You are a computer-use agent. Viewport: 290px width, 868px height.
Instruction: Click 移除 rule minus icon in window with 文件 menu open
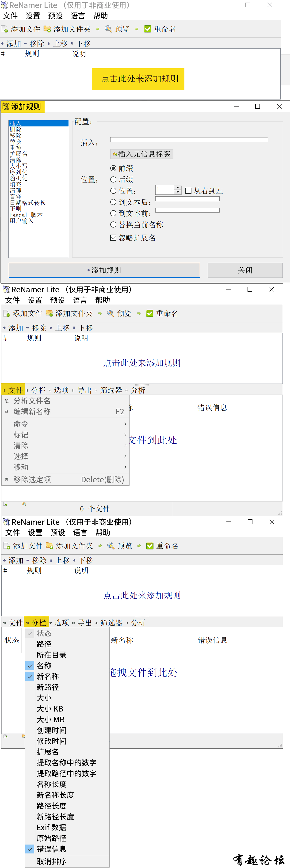27,328
